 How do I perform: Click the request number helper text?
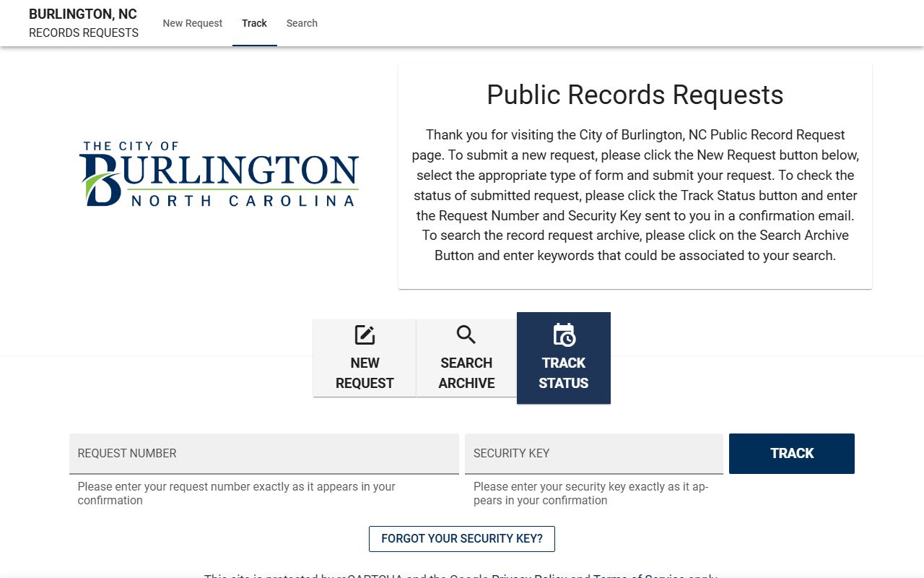(x=237, y=493)
